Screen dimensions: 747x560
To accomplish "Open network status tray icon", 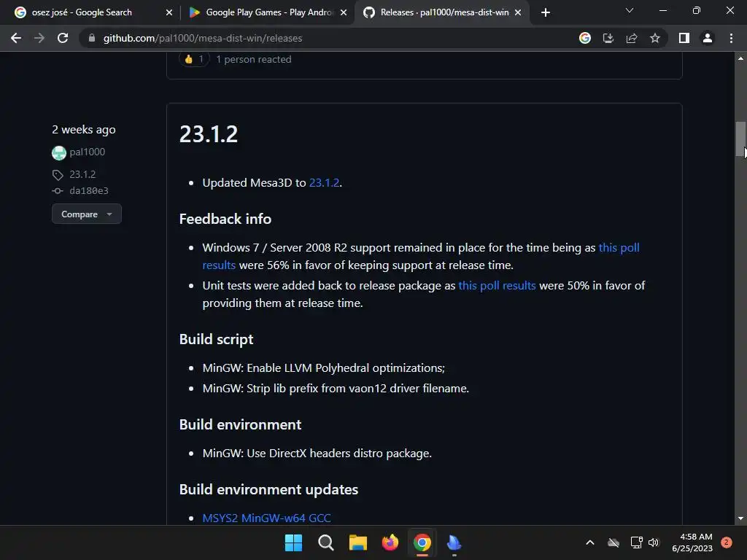I will coord(636,542).
